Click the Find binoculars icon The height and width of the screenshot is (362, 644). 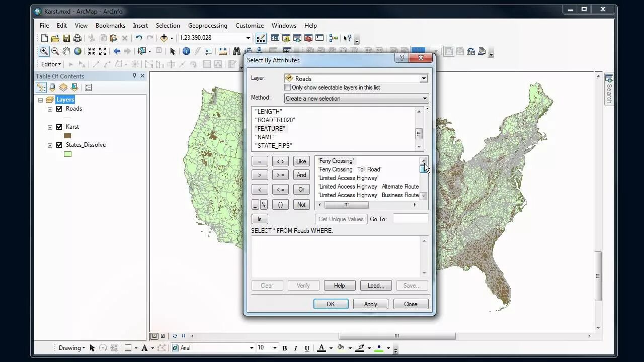(236, 51)
